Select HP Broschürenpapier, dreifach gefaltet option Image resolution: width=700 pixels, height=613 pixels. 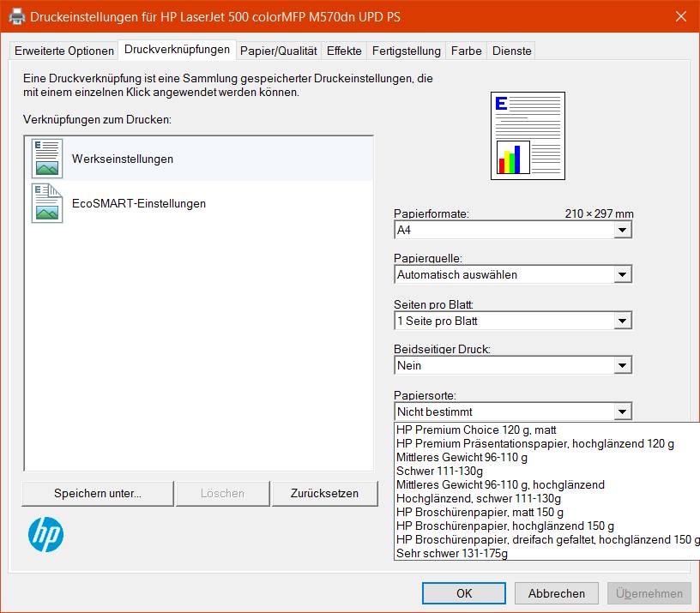547,540
